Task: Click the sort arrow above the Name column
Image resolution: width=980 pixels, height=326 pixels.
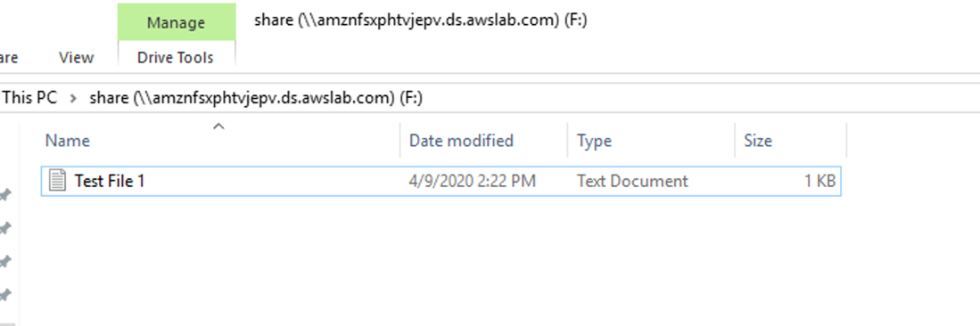Action: click(218, 126)
